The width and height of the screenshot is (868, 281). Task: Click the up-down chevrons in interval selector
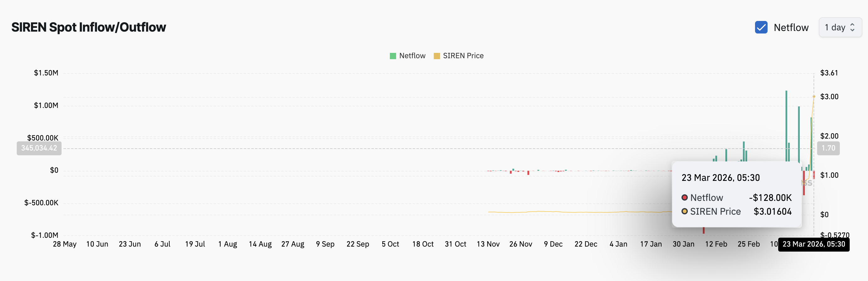click(852, 27)
